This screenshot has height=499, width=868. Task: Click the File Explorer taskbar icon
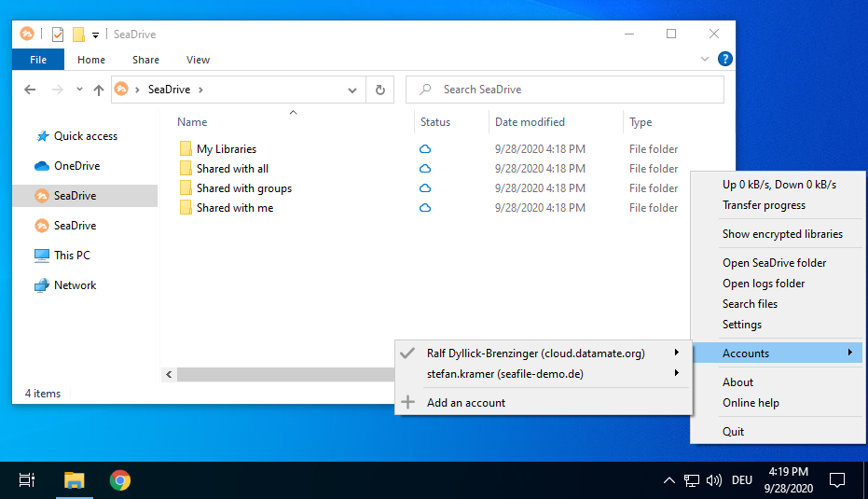coord(75,480)
